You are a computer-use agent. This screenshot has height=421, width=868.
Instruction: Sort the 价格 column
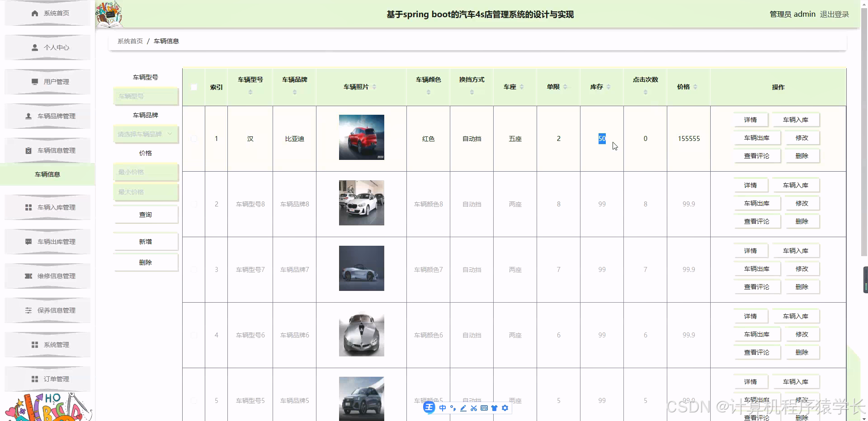pos(696,87)
